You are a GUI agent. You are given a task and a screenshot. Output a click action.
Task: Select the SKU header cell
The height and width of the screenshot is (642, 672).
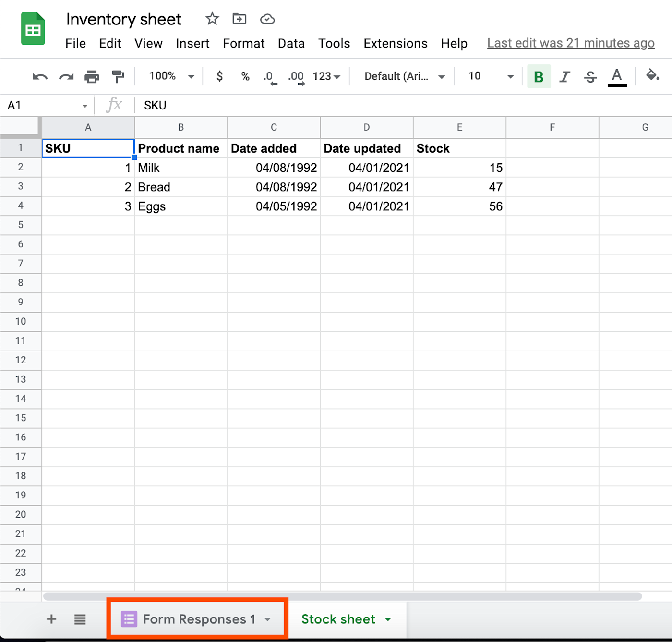[x=88, y=148]
